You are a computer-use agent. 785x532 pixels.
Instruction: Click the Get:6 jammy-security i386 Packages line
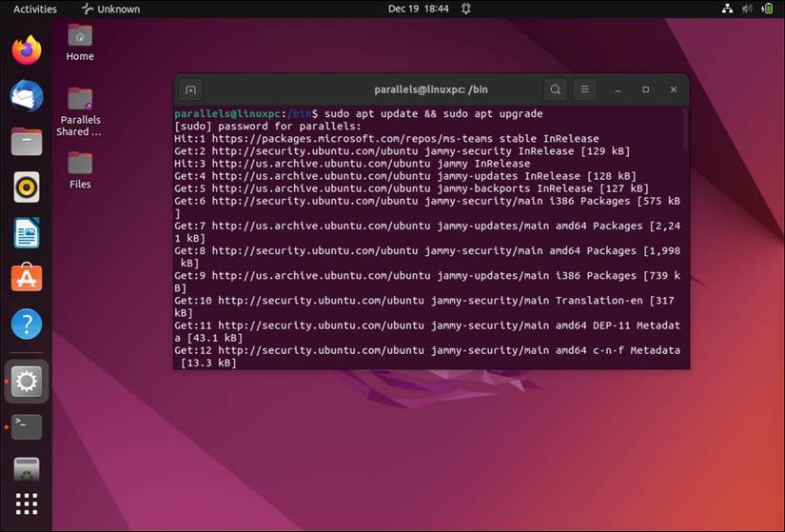pyautogui.click(x=427, y=207)
